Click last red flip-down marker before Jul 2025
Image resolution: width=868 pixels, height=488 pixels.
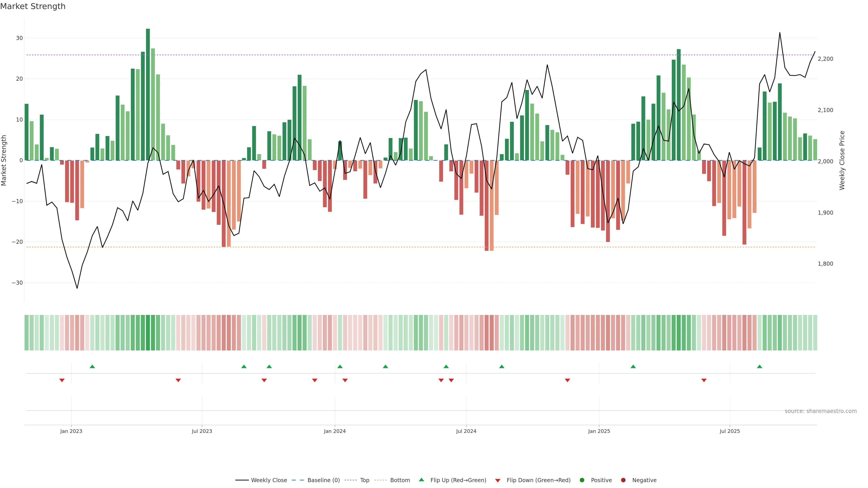click(704, 380)
